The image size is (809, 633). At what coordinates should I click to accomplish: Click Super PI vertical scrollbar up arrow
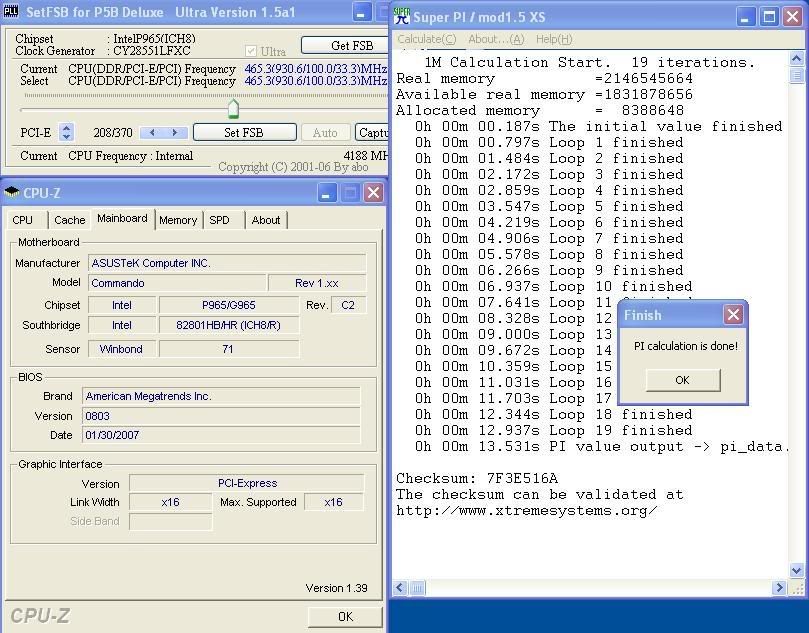click(797, 58)
